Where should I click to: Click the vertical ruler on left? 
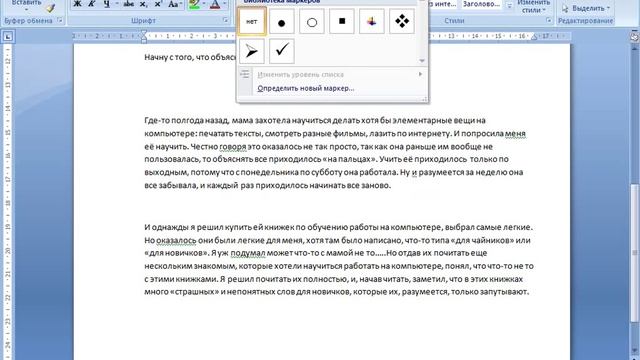tap(8, 202)
